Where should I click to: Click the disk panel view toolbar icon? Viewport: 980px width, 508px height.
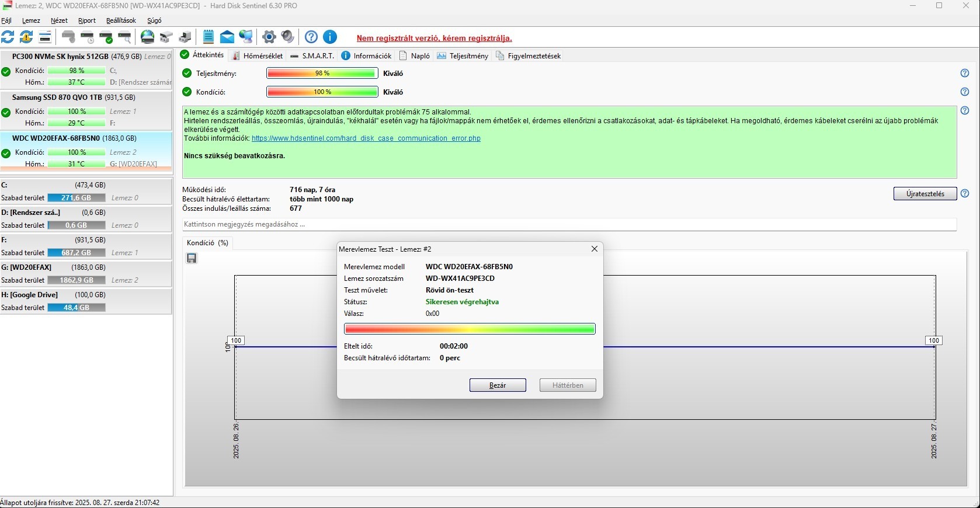(x=45, y=37)
